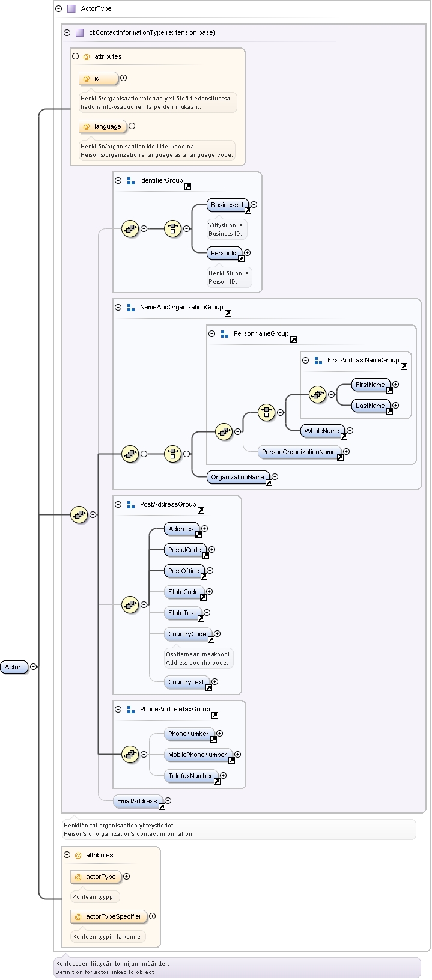The width and height of the screenshot is (432, 980).
Task: Expand the CountryCode element
Action: click(x=217, y=634)
